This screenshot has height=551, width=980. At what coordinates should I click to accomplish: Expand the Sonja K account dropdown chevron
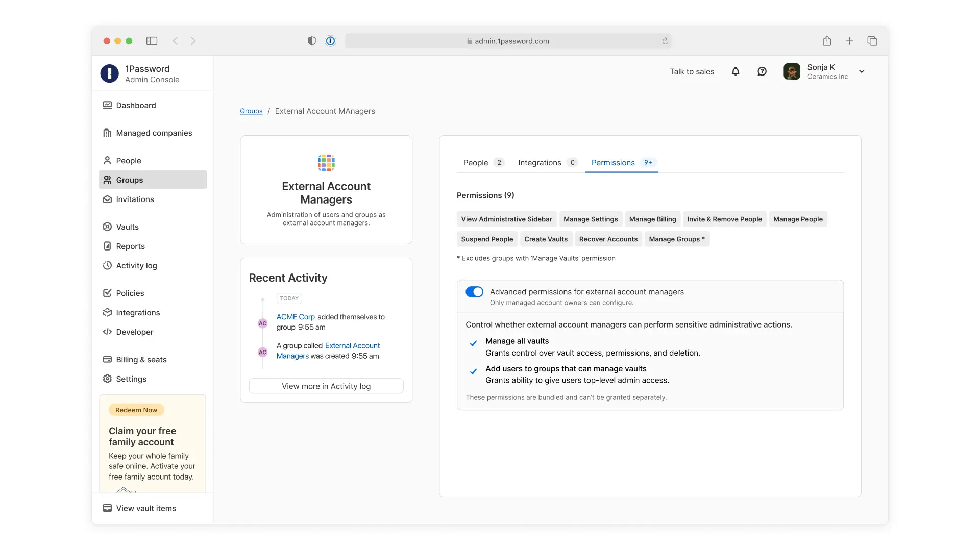[862, 71]
